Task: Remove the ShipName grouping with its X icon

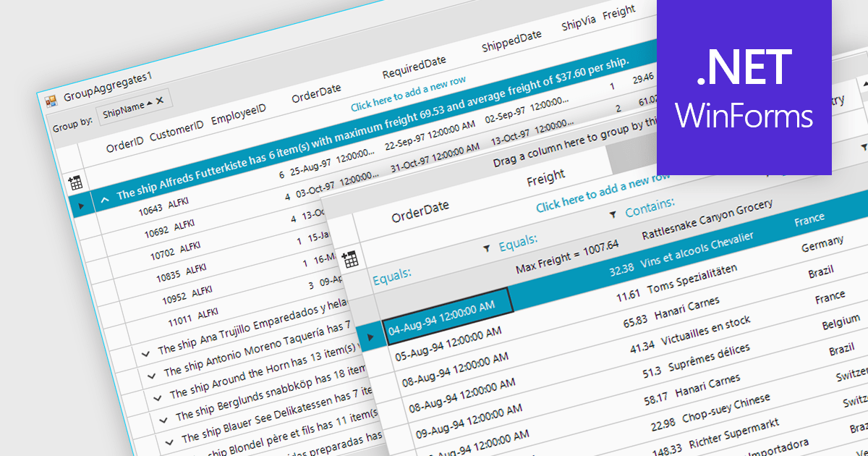Action: pyautogui.click(x=160, y=101)
